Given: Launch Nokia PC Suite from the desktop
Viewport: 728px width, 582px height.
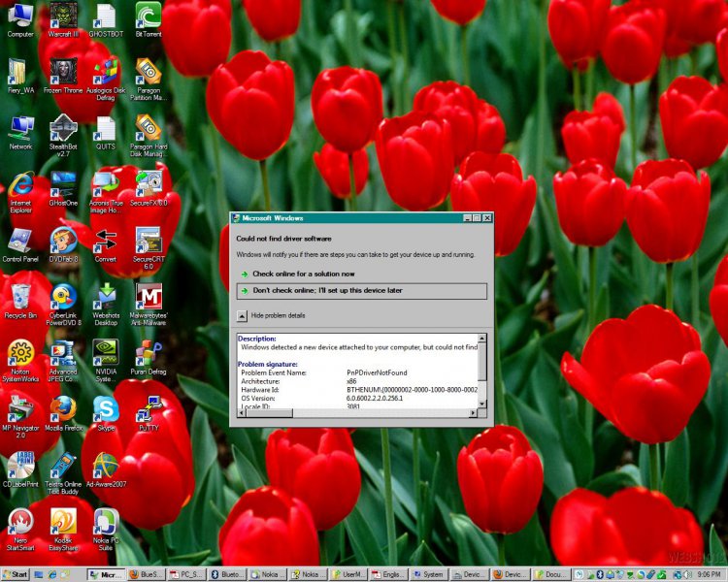Looking at the screenshot, I should tap(105, 522).
